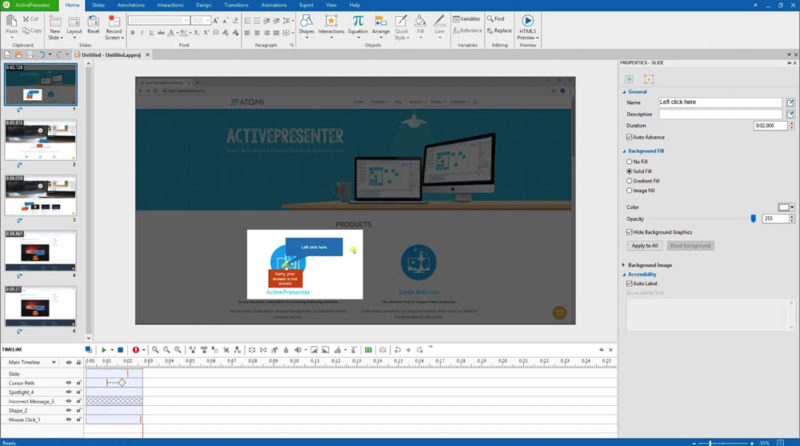Select the Solid Fill radio button
The image size is (800, 446).
629,171
